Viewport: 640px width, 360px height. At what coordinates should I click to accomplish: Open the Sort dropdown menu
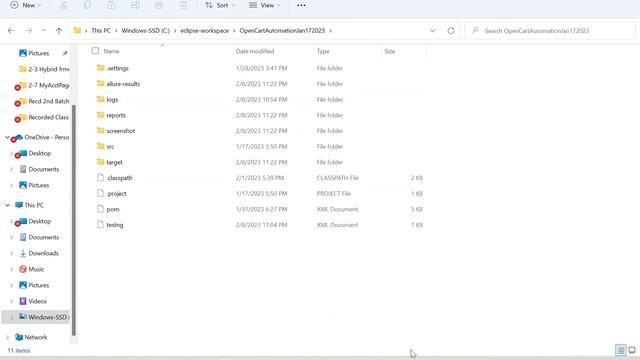[x=220, y=5]
